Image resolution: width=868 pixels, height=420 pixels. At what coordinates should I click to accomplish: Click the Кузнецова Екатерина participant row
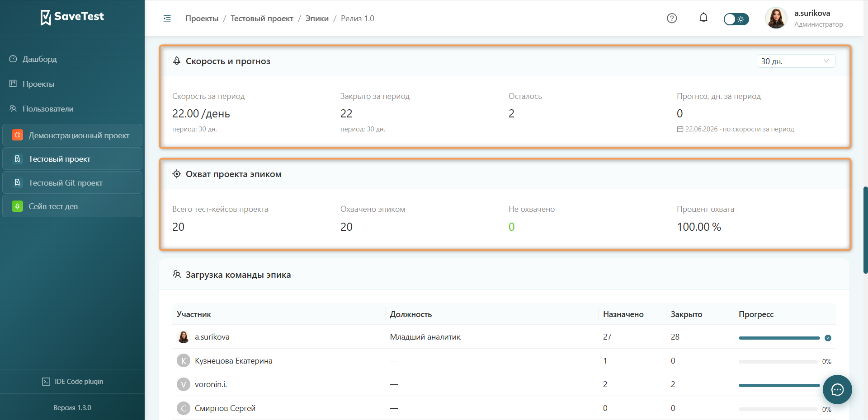[504, 360]
